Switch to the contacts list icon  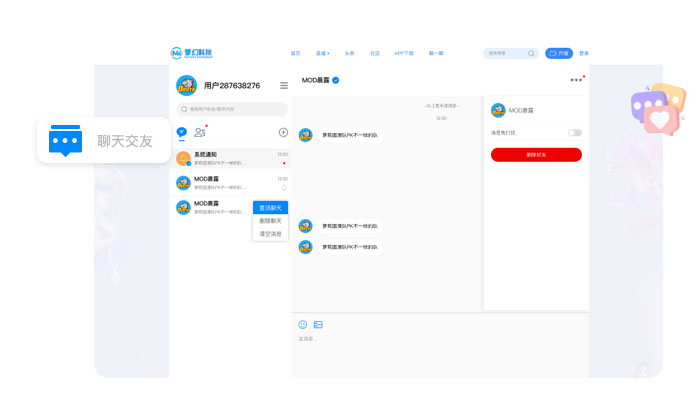point(200,132)
